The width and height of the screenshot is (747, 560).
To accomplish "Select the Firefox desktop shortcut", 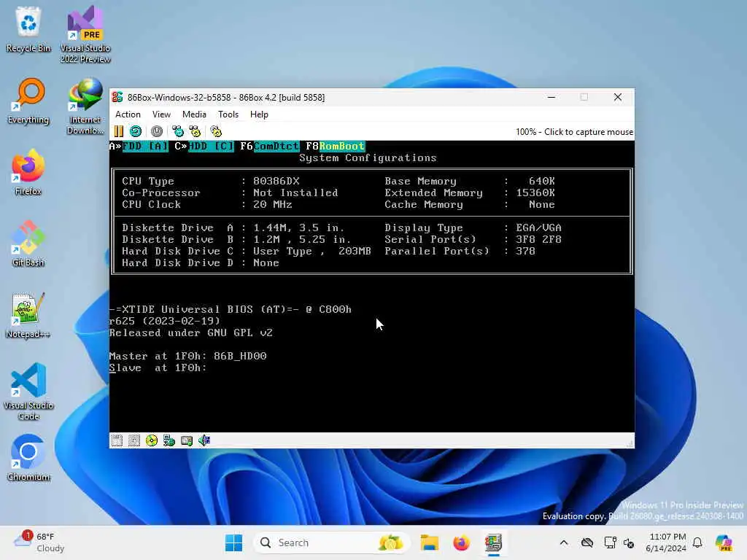I will 28,172.
